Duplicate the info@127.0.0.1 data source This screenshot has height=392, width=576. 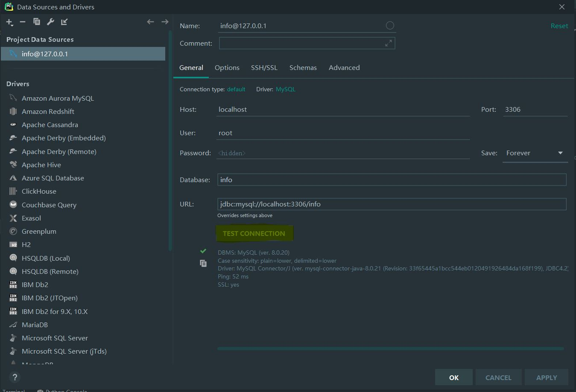tap(36, 22)
